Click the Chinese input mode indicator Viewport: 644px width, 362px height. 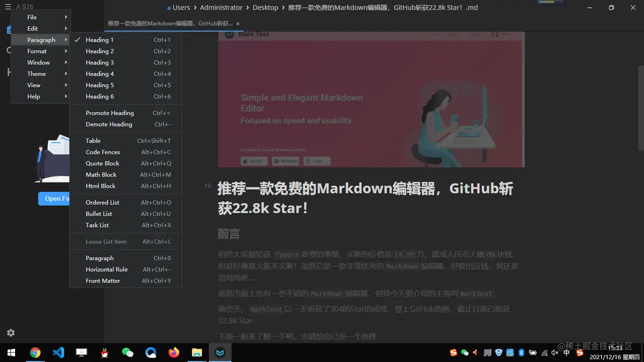coord(567,353)
